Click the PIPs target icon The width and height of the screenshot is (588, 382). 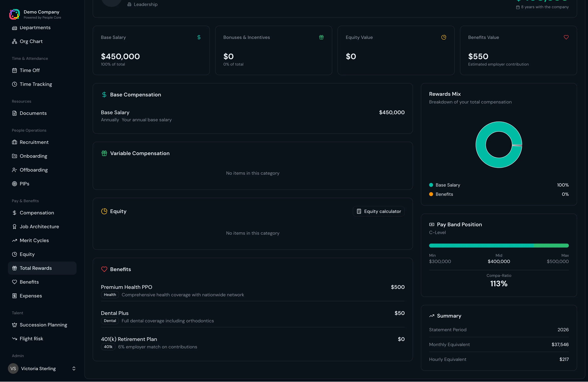(15, 184)
